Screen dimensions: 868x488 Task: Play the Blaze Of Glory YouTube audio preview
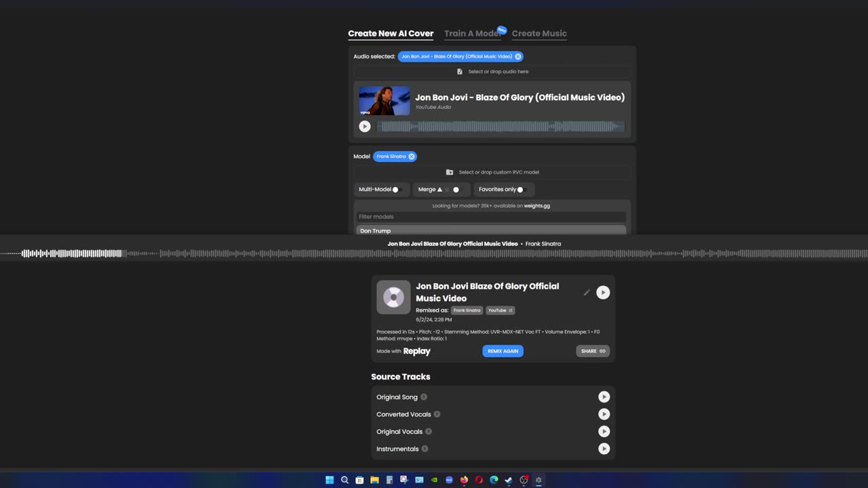pyautogui.click(x=365, y=126)
